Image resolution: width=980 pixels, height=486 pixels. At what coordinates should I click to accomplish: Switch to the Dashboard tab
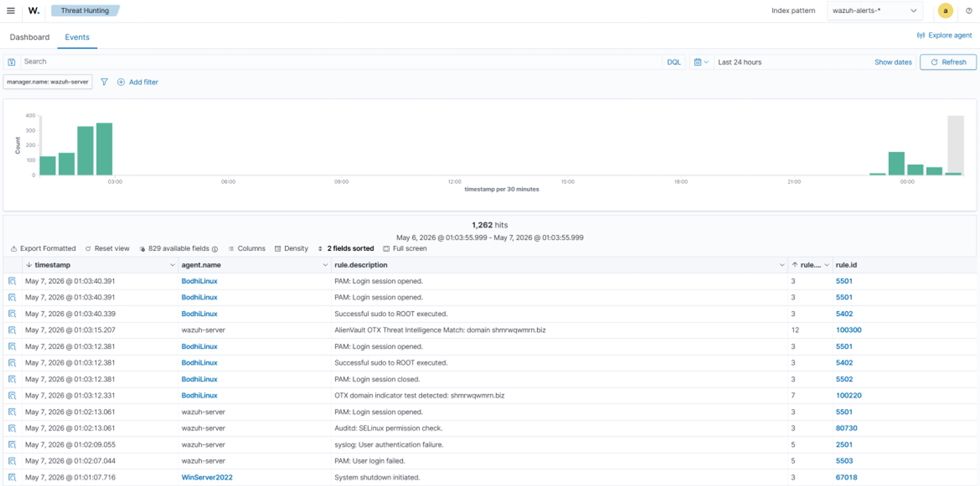(x=30, y=37)
